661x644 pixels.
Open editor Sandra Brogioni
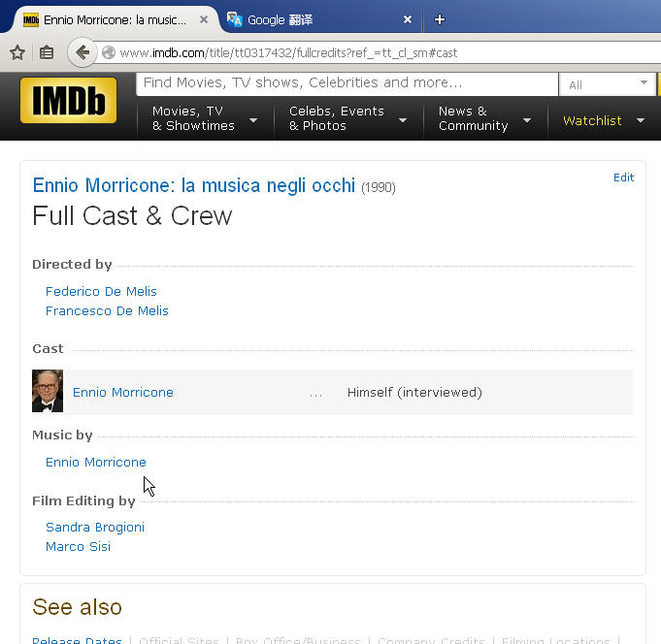[95, 528]
